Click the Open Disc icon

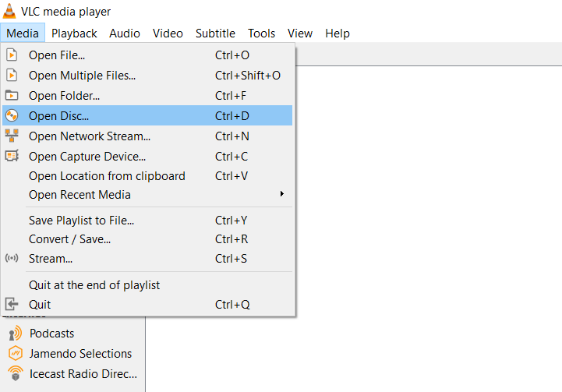click(x=12, y=116)
